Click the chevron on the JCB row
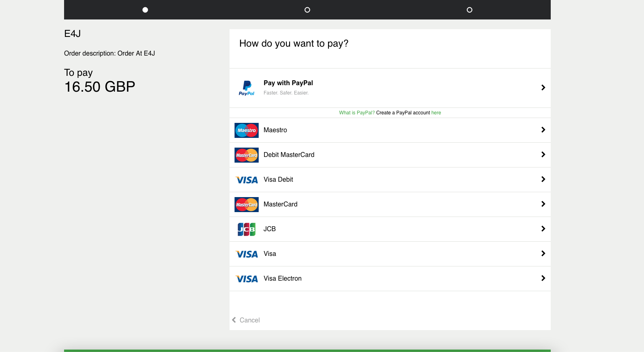The height and width of the screenshot is (352, 644). click(543, 229)
